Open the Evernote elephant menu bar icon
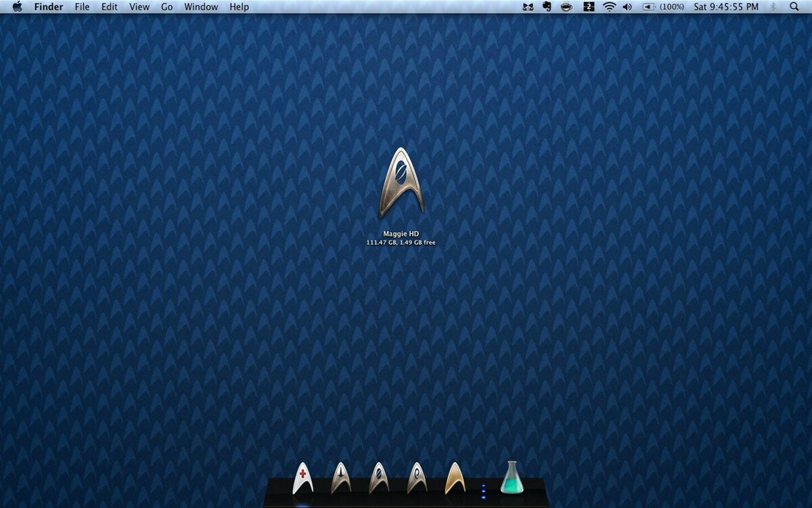The height and width of the screenshot is (508, 812). click(547, 7)
